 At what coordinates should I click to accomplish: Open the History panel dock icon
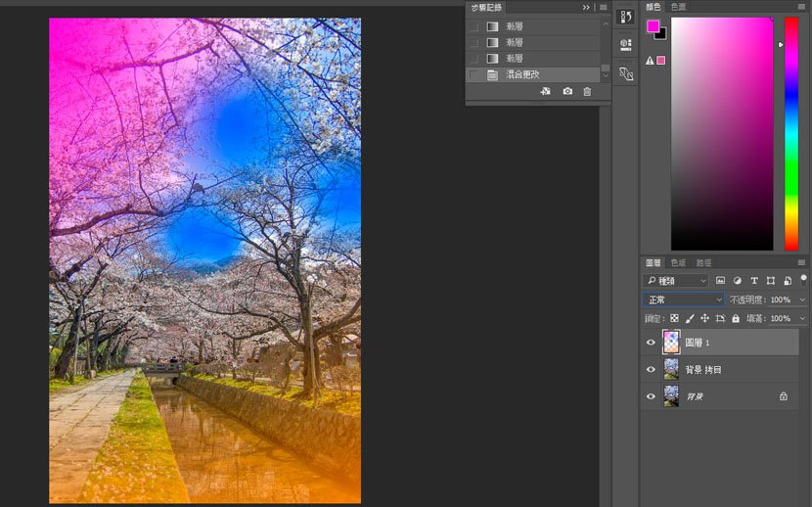[625, 17]
